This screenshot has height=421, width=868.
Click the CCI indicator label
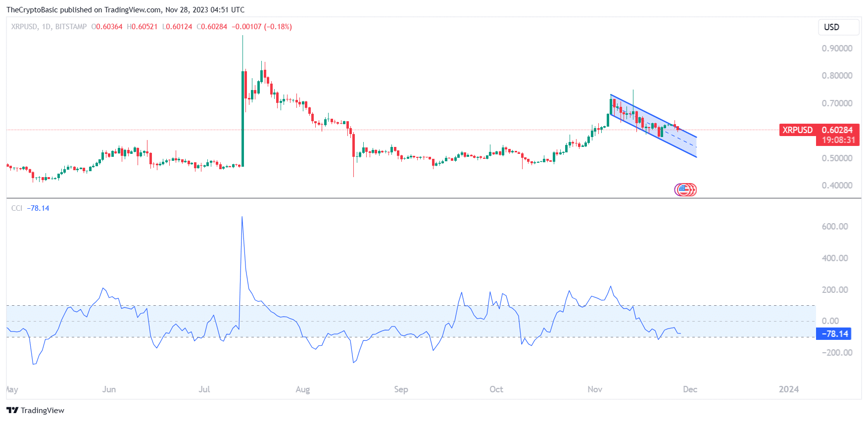coord(17,208)
